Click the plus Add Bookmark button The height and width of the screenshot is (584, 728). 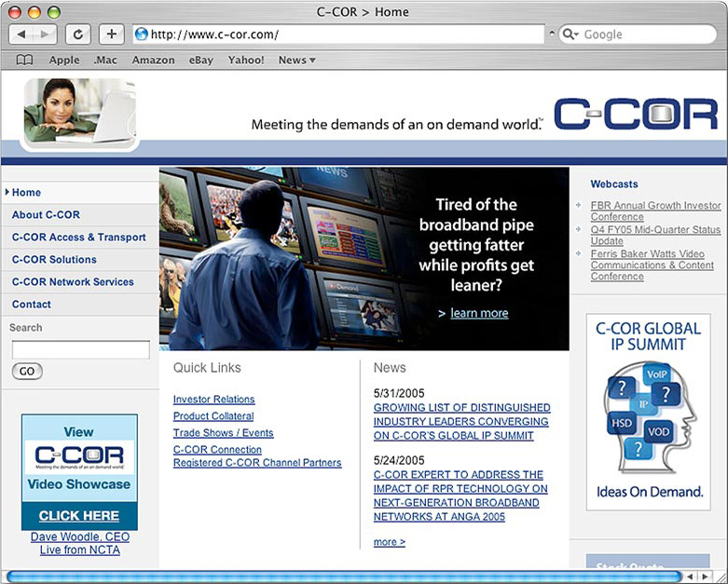tap(111, 34)
